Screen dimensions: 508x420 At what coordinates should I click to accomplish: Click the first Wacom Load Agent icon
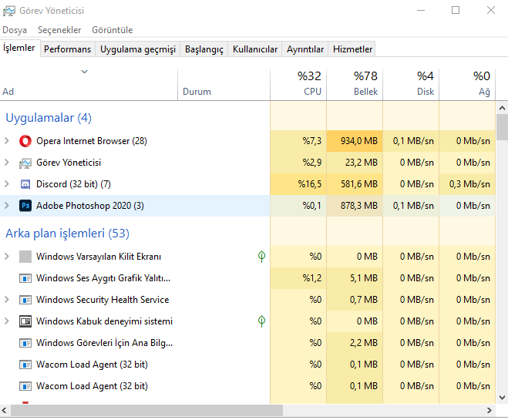[x=25, y=365]
